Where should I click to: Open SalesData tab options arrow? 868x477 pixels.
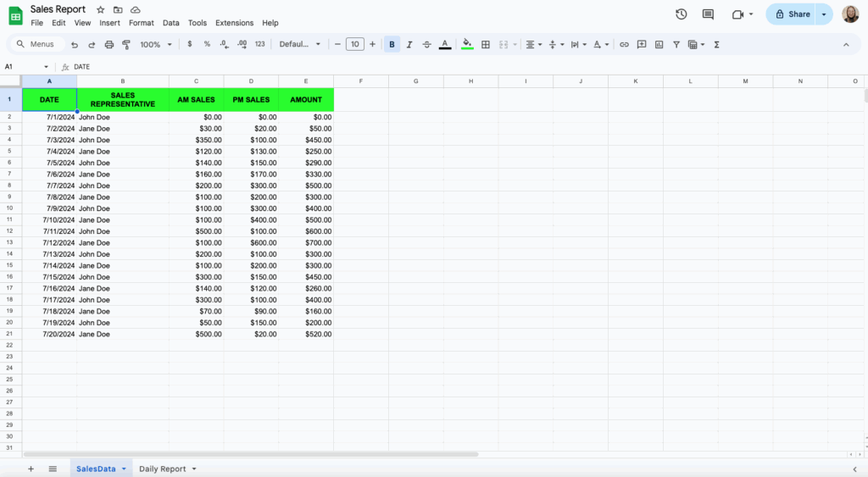124,469
